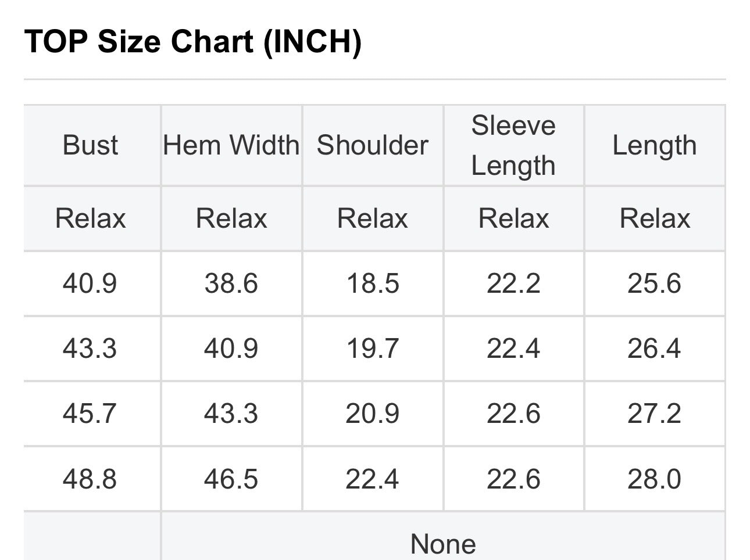Select the Shoulder column header

click(x=373, y=145)
